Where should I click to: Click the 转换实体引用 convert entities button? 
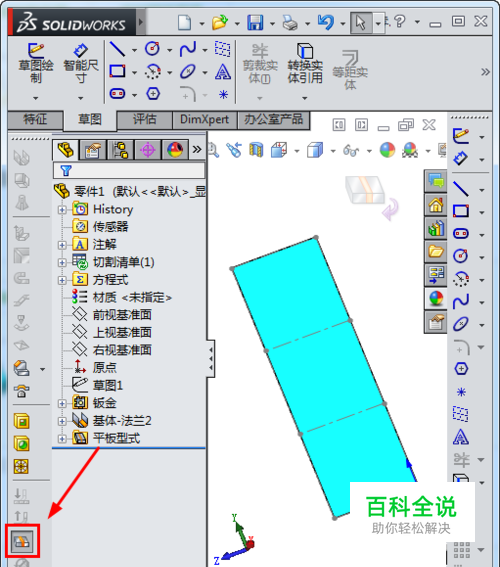point(305,63)
